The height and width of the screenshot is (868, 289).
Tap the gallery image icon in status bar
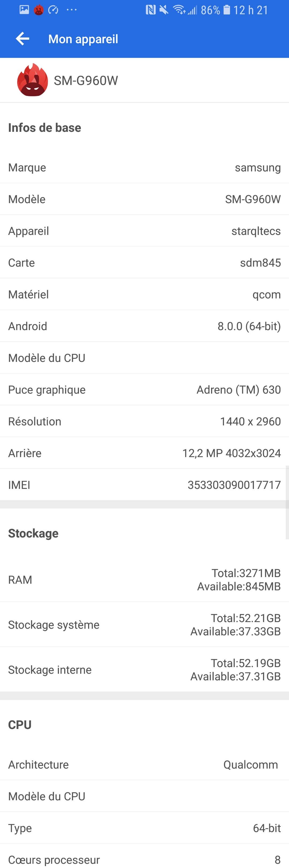tap(24, 10)
